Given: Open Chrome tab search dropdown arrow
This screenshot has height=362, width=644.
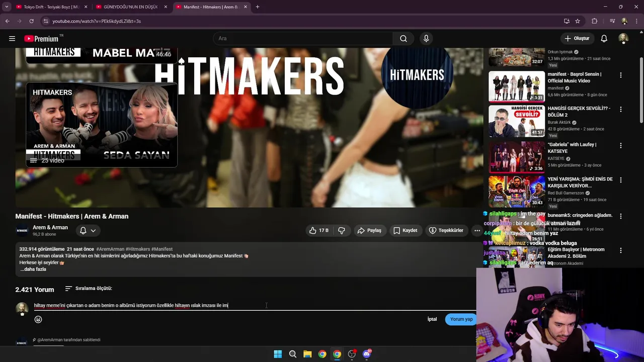Looking at the screenshot, I should tap(7, 7).
